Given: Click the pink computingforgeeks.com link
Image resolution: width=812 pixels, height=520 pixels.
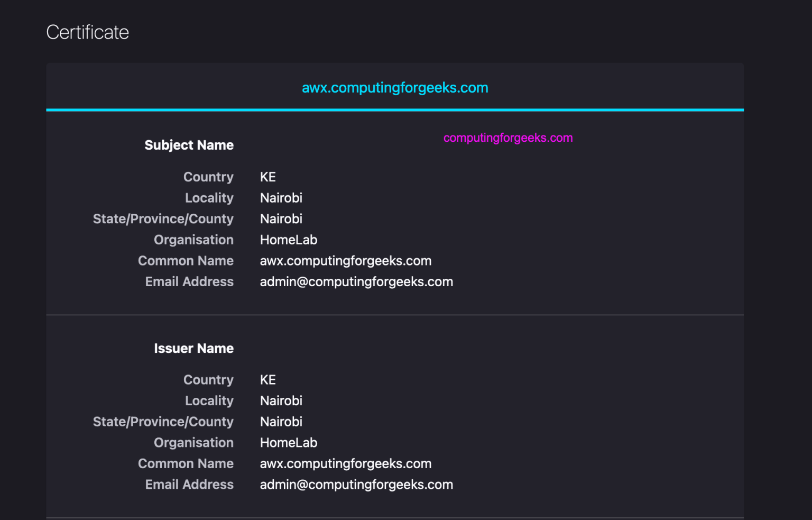Looking at the screenshot, I should (x=508, y=138).
